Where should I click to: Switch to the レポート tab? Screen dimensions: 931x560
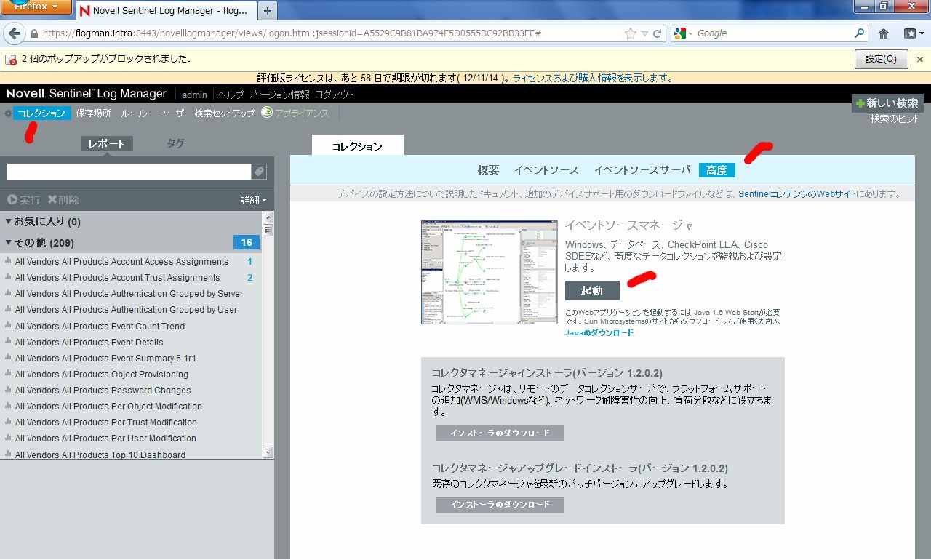(x=107, y=144)
